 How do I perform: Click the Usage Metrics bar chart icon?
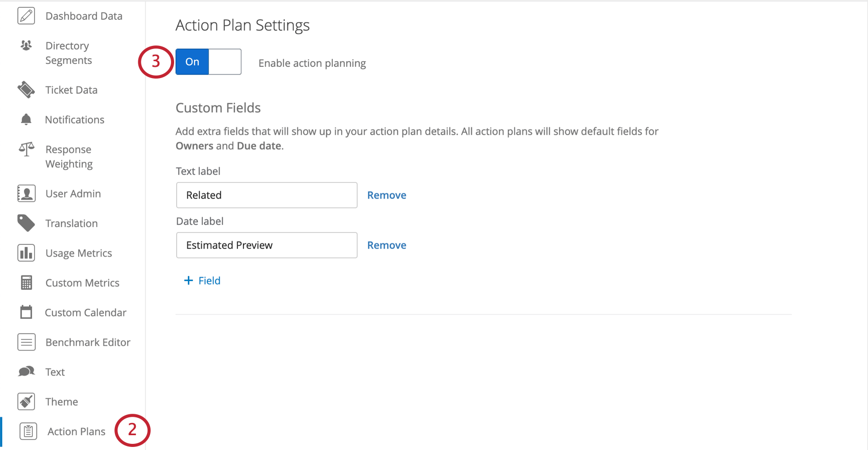[x=26, y=253]
